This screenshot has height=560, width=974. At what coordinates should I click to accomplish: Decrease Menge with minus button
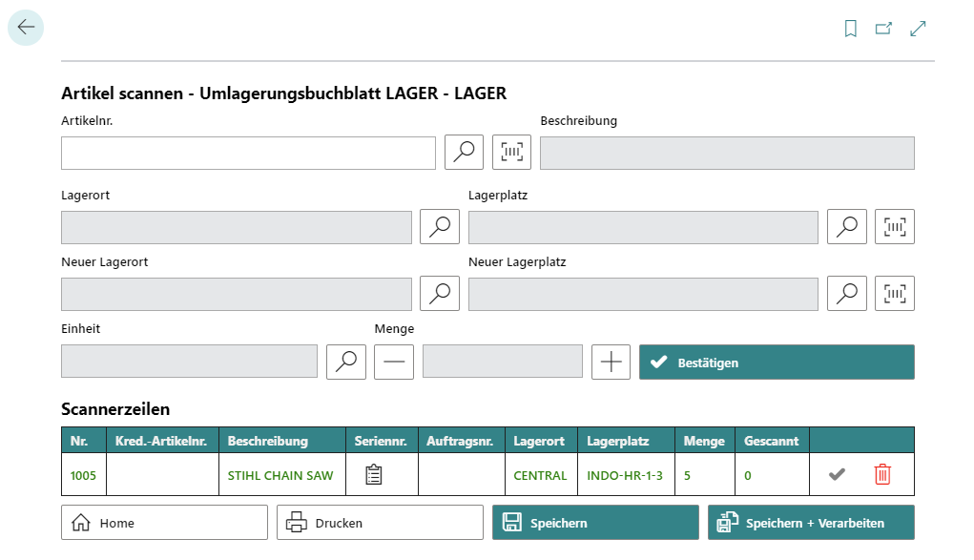click(394, 362)
